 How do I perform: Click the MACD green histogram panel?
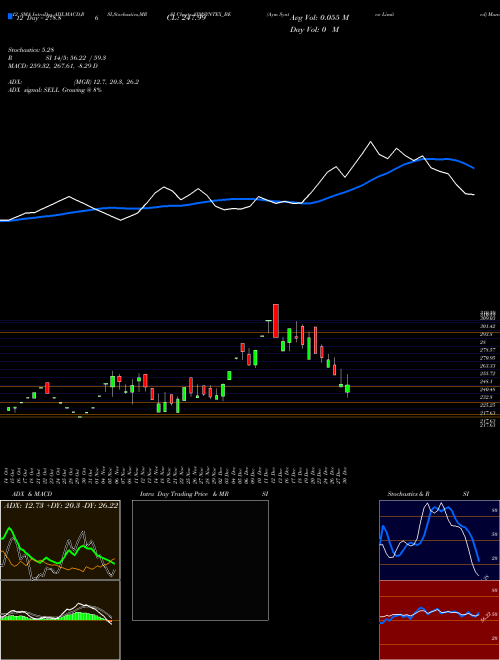(60, 620)
